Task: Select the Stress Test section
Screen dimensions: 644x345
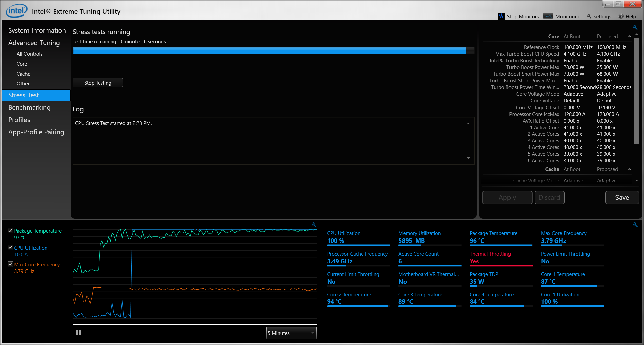Action: 36,95
